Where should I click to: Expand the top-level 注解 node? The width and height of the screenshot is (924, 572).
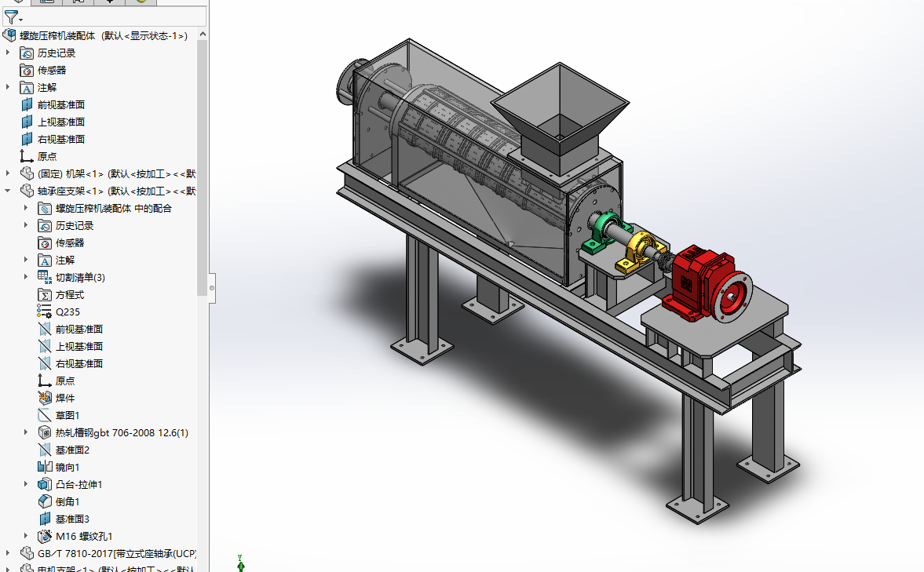(8, 87)
